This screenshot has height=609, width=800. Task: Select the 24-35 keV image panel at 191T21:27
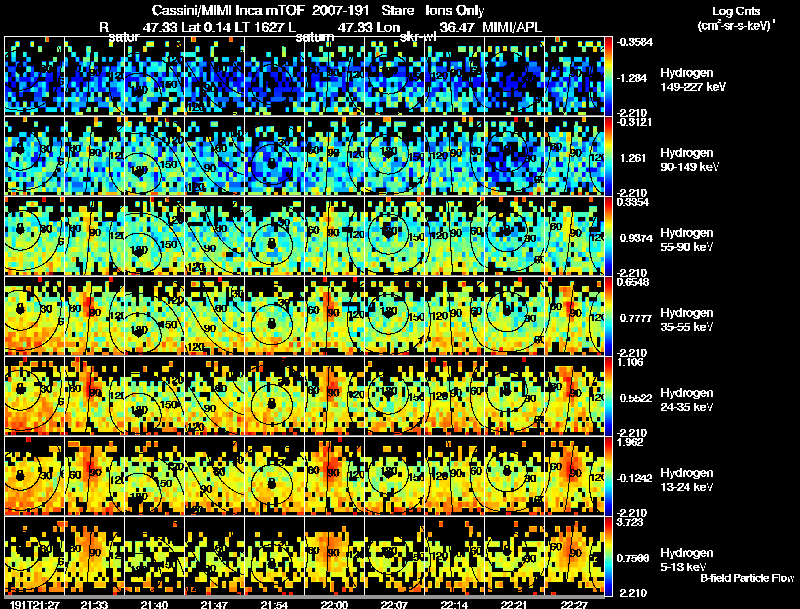[35, 396]
